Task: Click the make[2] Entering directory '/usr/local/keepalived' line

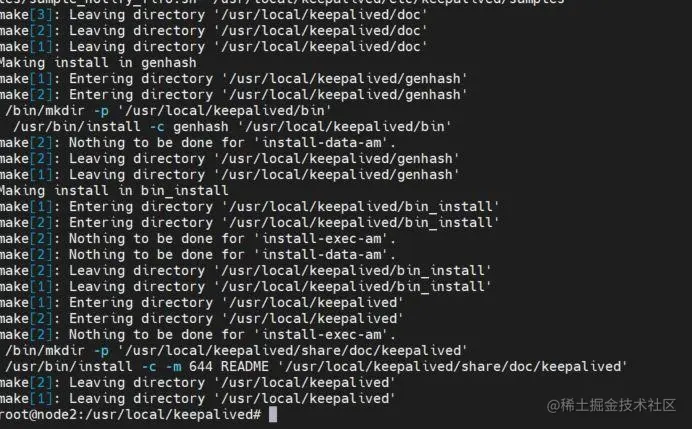Action: (202, 319)
